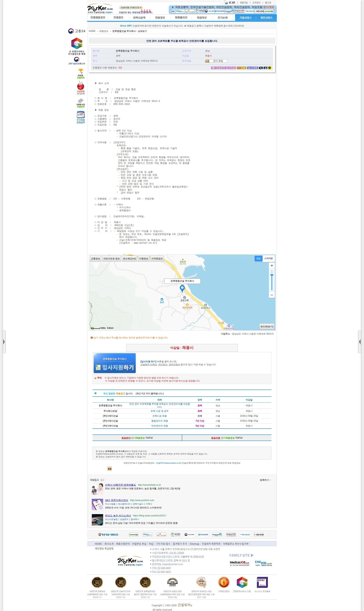Open 전체채용정보 menu
This screenshot has width=364, height=611.
tap(98, 18)
